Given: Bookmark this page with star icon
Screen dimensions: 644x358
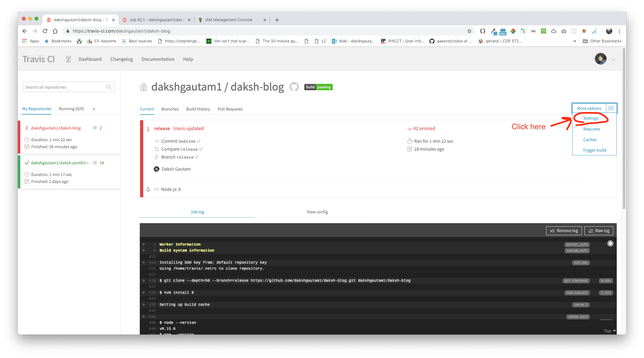Looking at the screenshot, I should [469, 31].
